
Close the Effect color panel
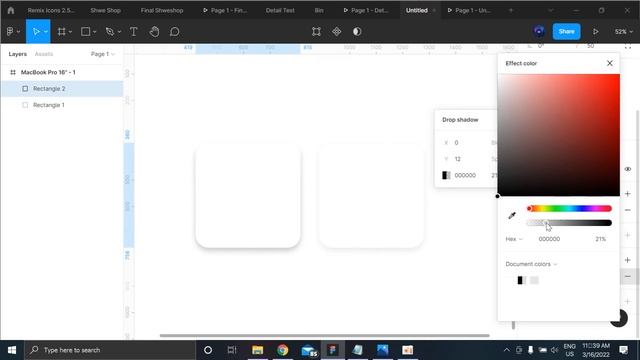609,63
